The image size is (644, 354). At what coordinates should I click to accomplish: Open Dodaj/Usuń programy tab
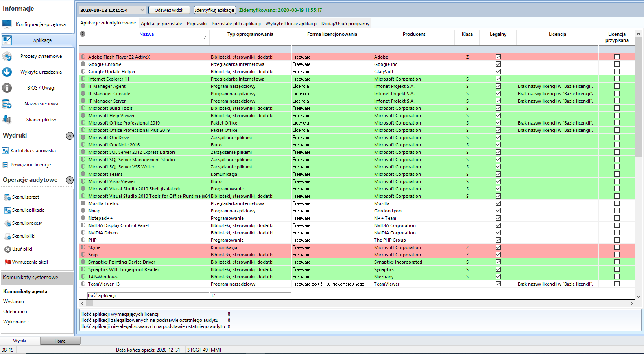tap(345, 24)
